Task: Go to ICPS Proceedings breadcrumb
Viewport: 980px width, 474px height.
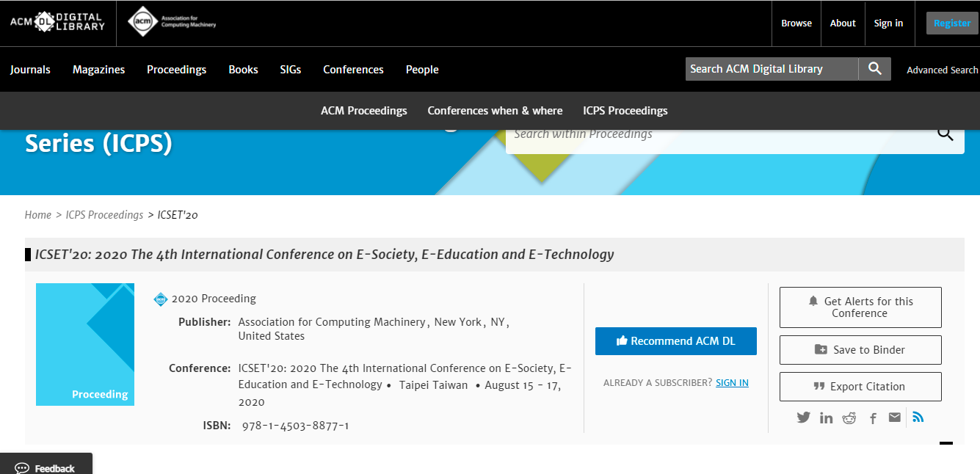Action: 104,215
